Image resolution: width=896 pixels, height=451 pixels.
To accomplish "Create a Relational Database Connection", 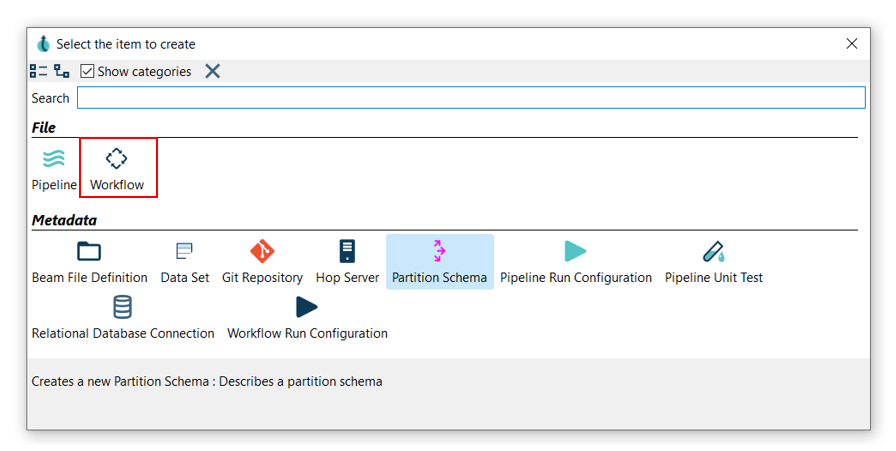I will coord(123,317).
